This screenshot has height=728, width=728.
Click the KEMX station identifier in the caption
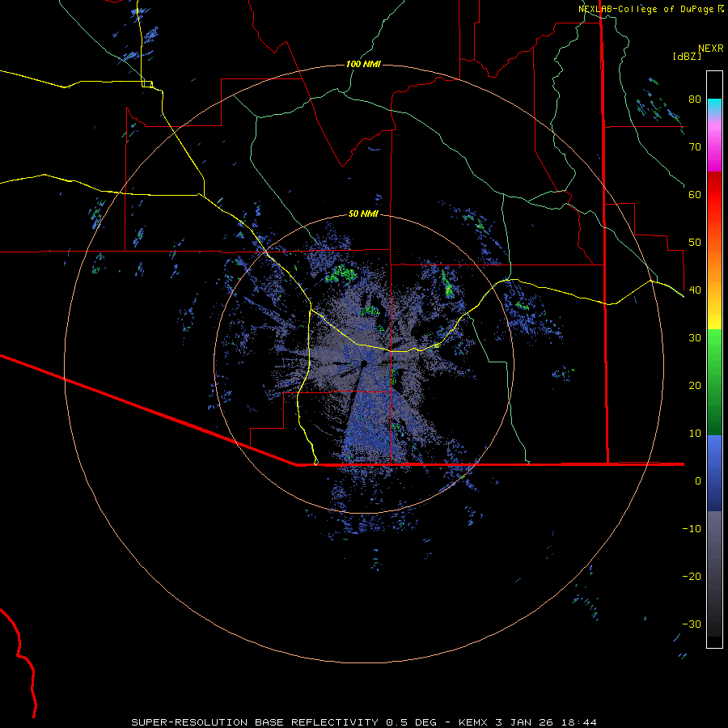click(473, 722)
